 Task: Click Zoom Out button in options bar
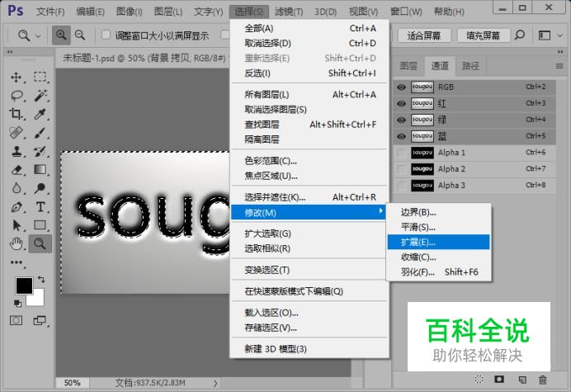(x=80, y=35)
